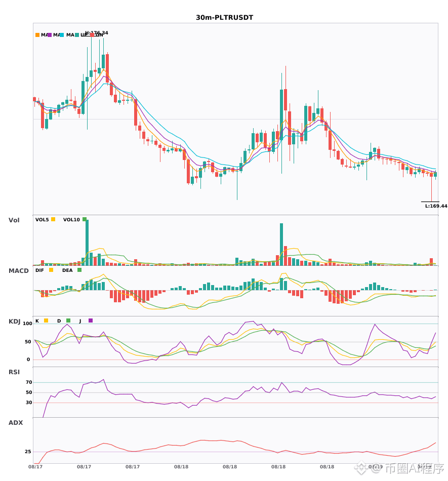Viewport: 448px width, 481px height.
Task: Click the MACD panel label
Action: coord(18,270)
